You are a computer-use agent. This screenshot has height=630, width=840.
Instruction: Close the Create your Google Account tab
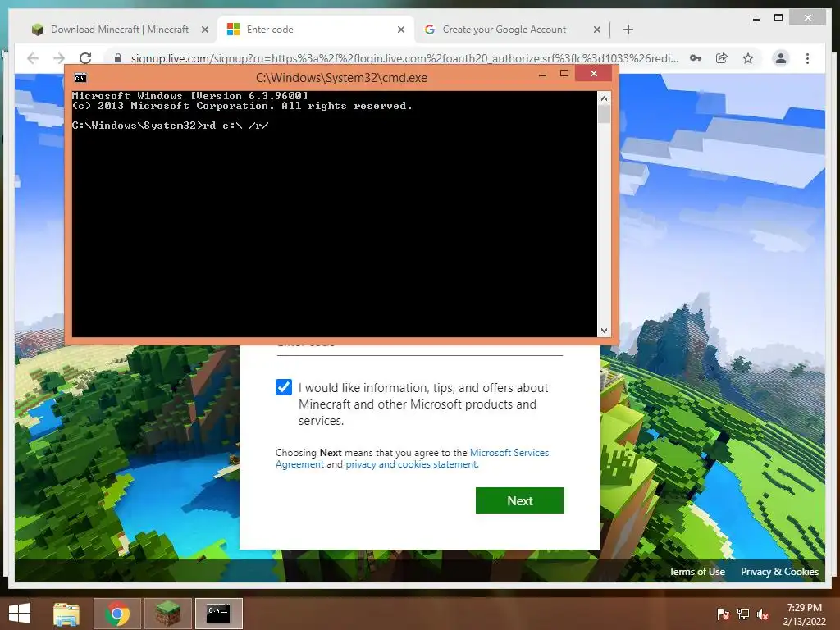597,30
